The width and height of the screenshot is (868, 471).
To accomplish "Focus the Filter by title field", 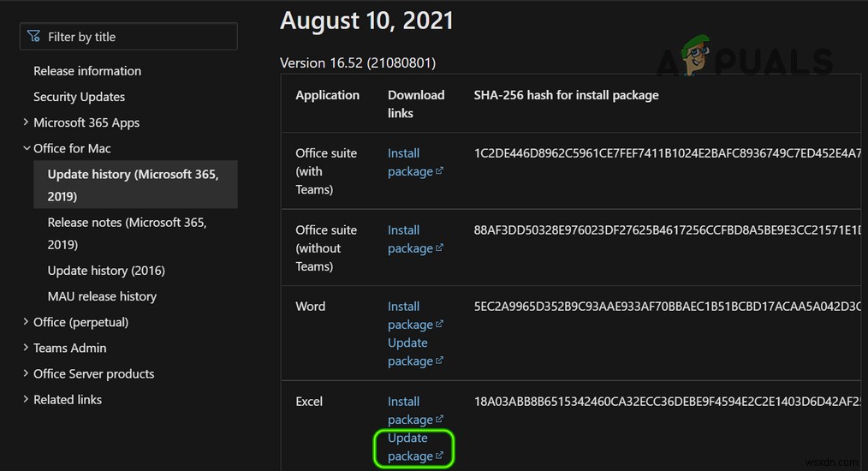I will click(128, 37).
